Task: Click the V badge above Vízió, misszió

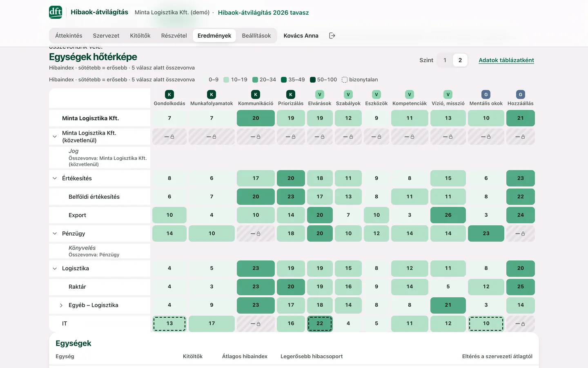Action: pos(448,94)
